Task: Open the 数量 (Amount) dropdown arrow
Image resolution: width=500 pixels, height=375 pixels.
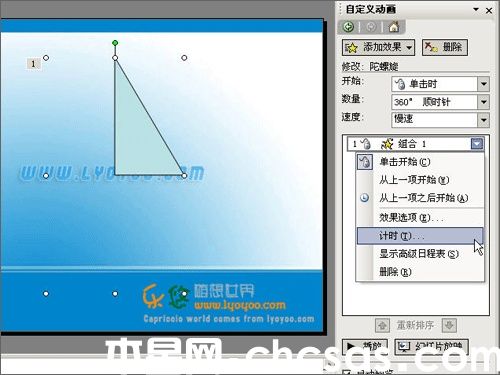Action: pos(483,102)
